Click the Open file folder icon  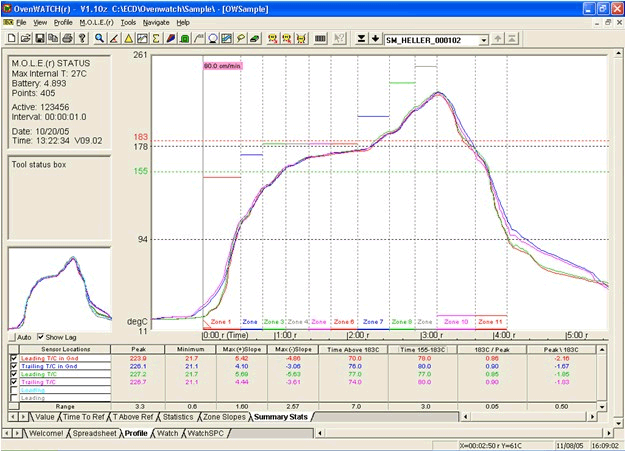(x=26, y=38)
